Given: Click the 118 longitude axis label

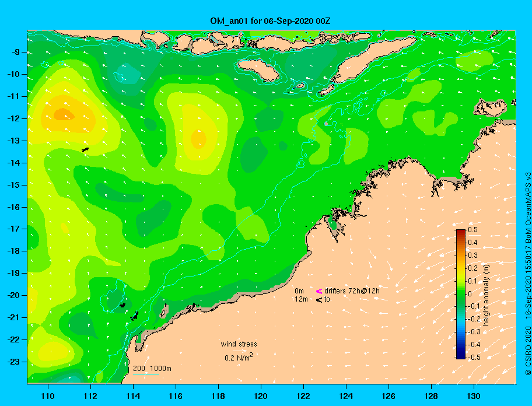Looking at the screenshot, I should 218,396.
